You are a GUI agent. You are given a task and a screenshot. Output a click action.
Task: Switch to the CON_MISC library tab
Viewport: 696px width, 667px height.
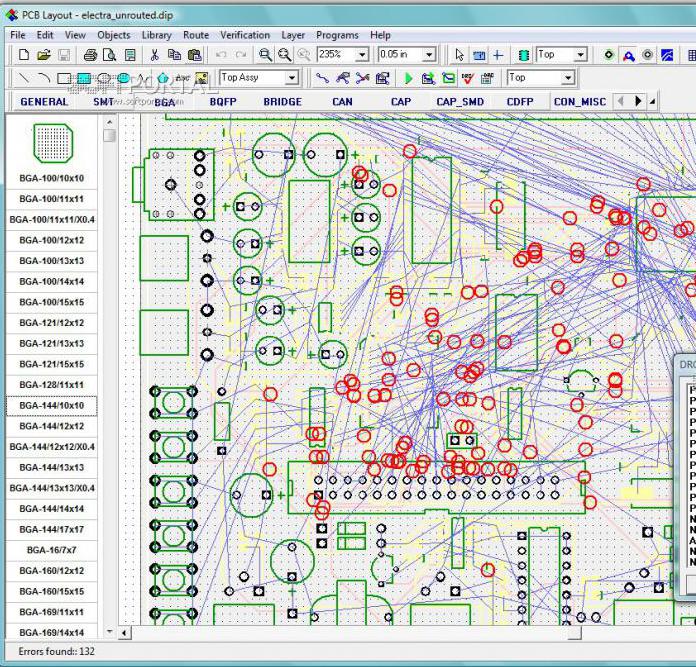[580, 102]
